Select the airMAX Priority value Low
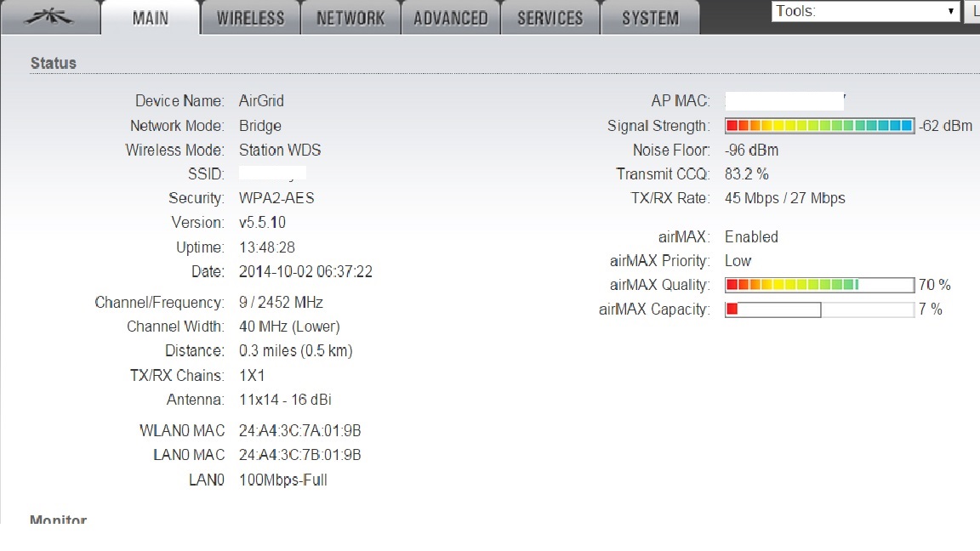980x551 pixels. (738, 260)
